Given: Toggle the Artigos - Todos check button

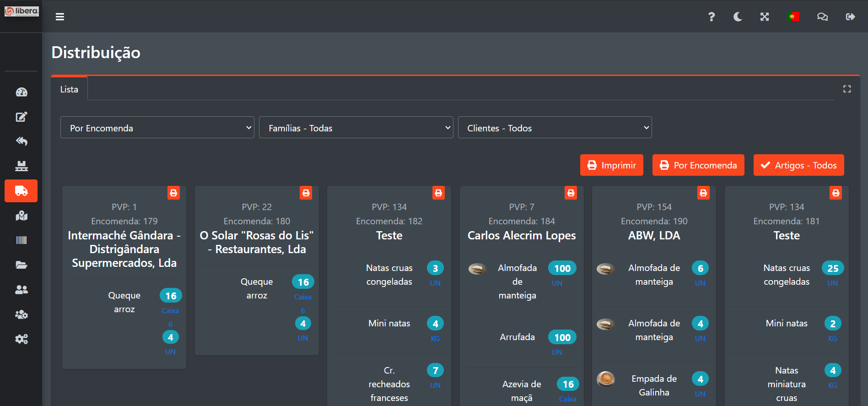Looking at the screenshot, I should 798,165.
